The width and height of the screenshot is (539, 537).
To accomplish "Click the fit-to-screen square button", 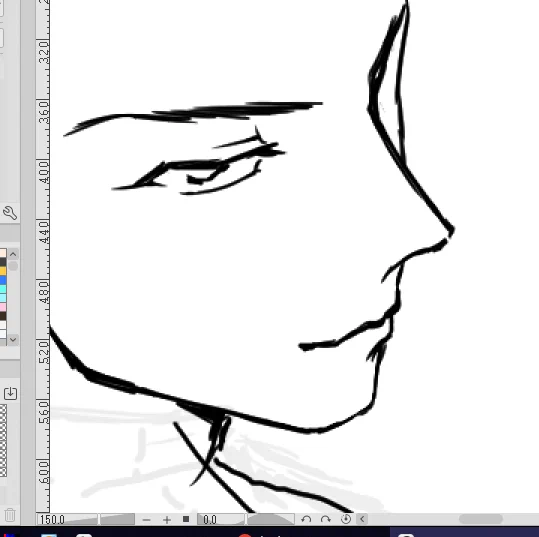I will click(186, 519).
